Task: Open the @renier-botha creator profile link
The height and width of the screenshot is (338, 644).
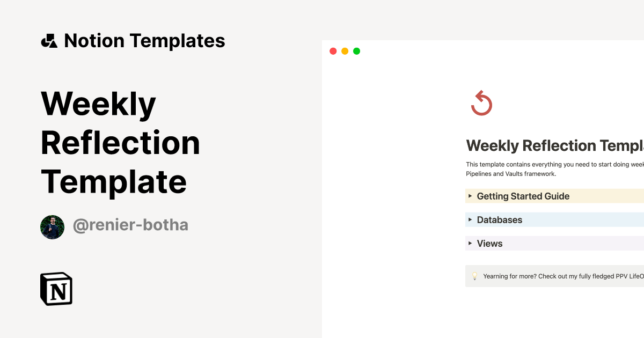Action: pyautogui.click(x=130, y=225)
